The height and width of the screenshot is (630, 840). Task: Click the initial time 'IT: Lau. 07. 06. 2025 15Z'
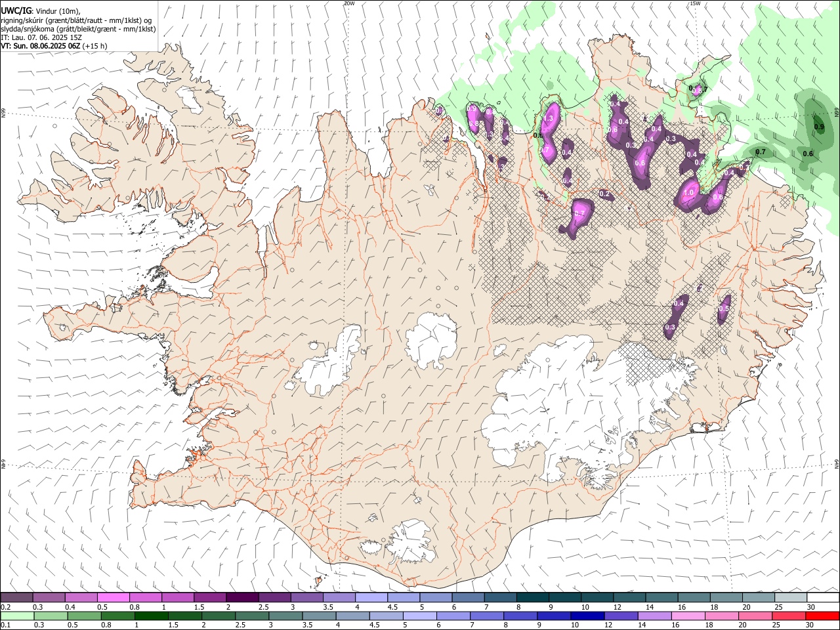point(41,37)
